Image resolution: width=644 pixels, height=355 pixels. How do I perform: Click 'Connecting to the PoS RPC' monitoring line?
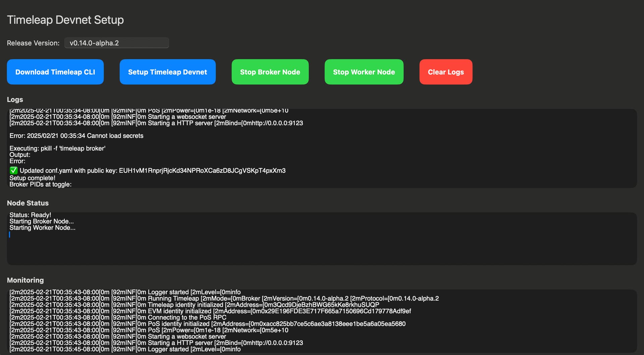(118, 317)
